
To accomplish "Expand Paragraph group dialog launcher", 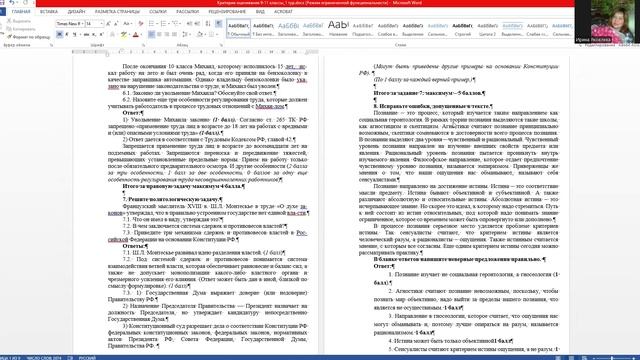I will tap(221, 45).
